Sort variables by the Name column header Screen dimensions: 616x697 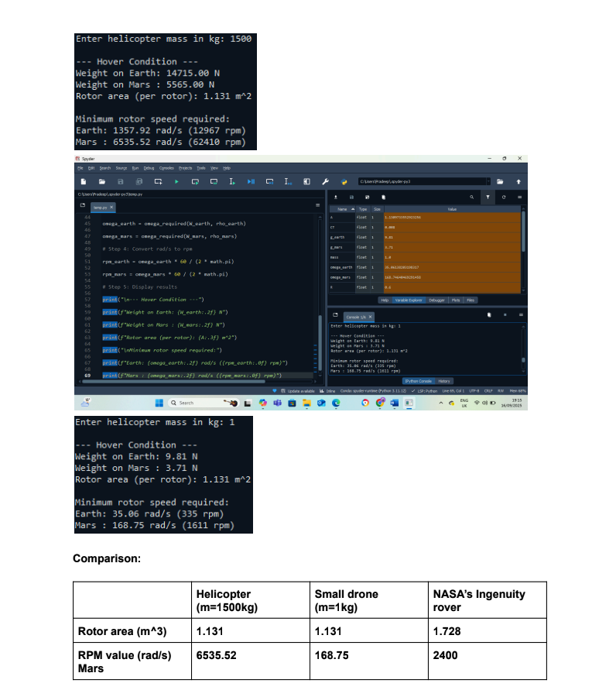343,209
